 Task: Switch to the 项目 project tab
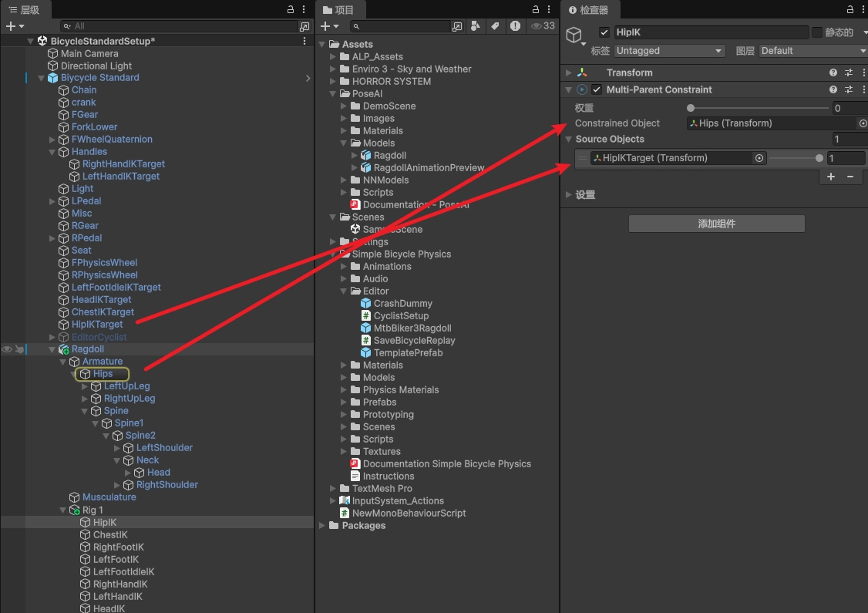click(x=338, y=10)
